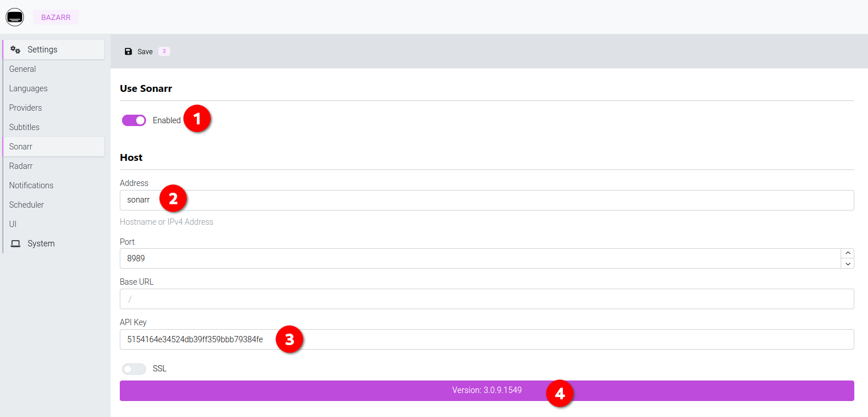Open Notifications settings
868x417 pixels.
click(x=54, y=185)
